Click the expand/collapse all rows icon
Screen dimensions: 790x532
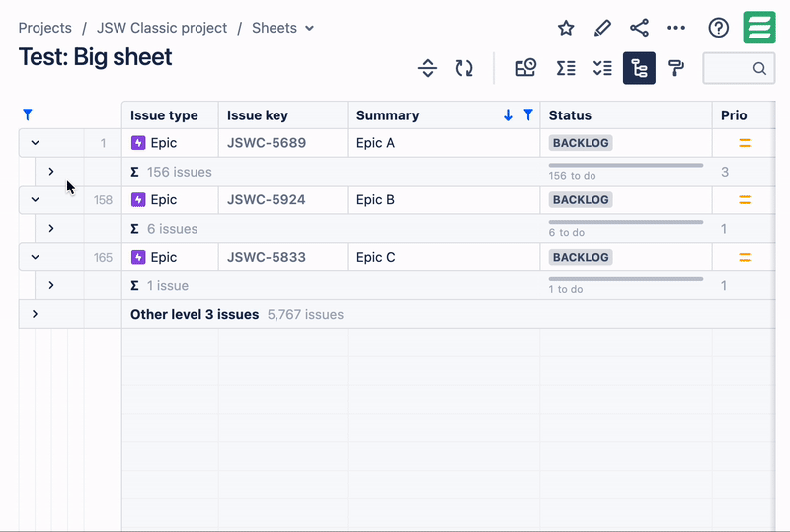tap(428, 68)
